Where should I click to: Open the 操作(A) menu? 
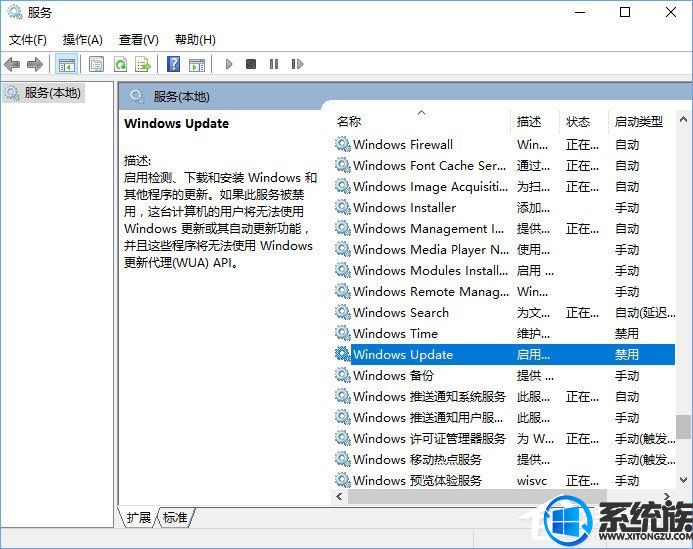[83, 40]
